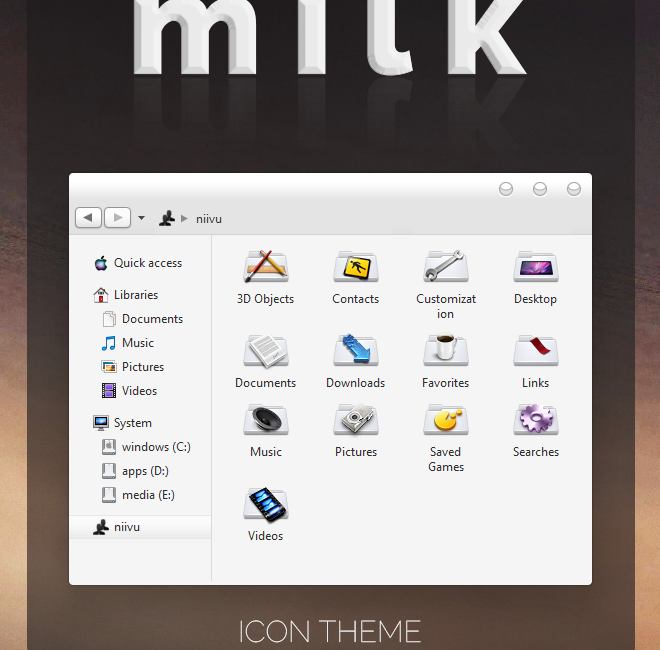Click the drive icon for media (E:)
The height and width of the screenshot is (650, 660).
[x=109, y=495]
